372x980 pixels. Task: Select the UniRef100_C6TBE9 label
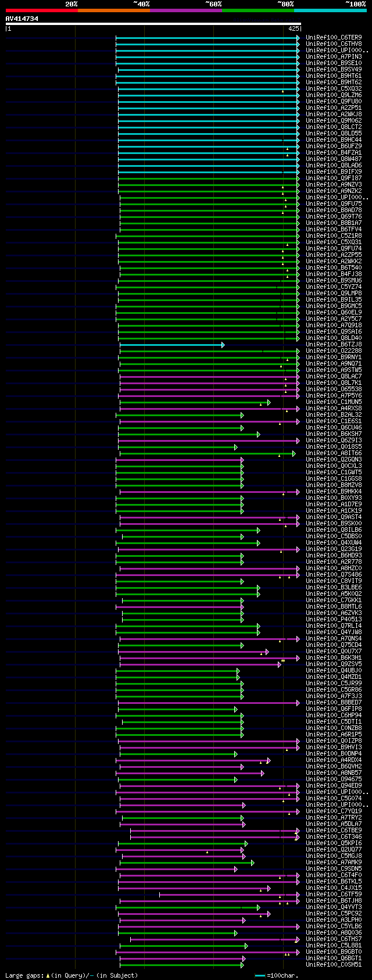(334, 831)
